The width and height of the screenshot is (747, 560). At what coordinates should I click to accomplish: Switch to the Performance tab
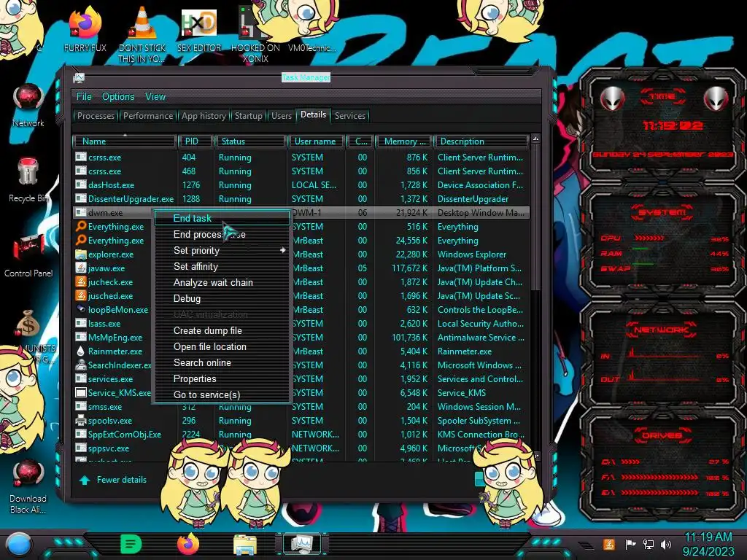[x=148, y=116]
